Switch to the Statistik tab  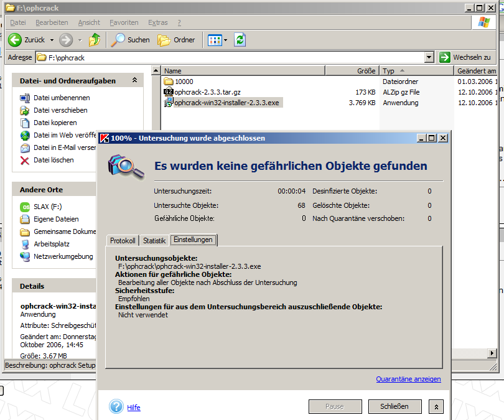(x=154, y=241)
